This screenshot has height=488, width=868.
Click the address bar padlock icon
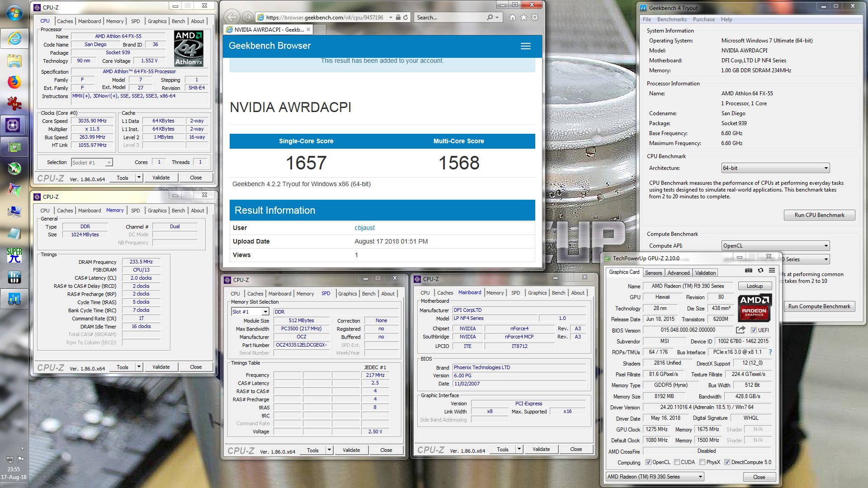tap(398, 18)
